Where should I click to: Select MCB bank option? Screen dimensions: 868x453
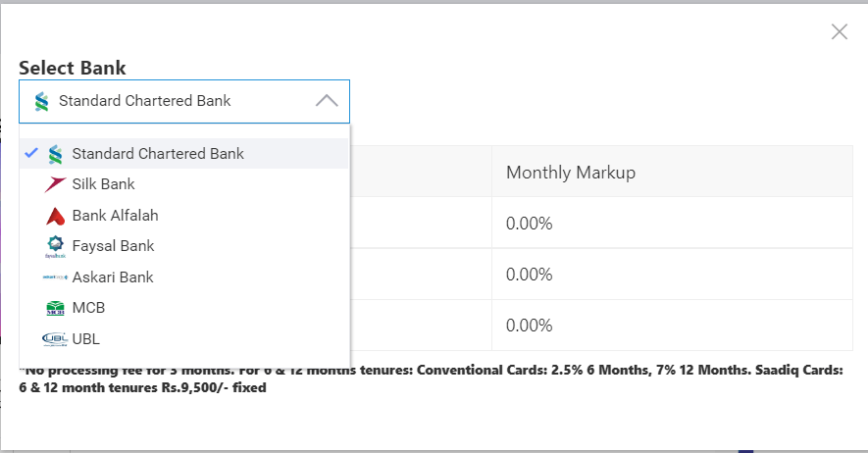pyautogui.click(x=184, y=308)
